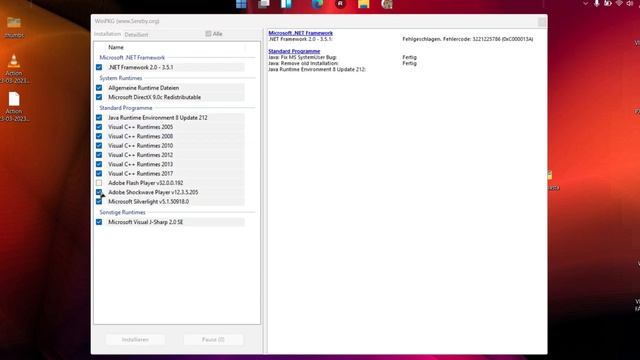Open the volume tray icon
640x360 pixels.
tap(629, 3)
